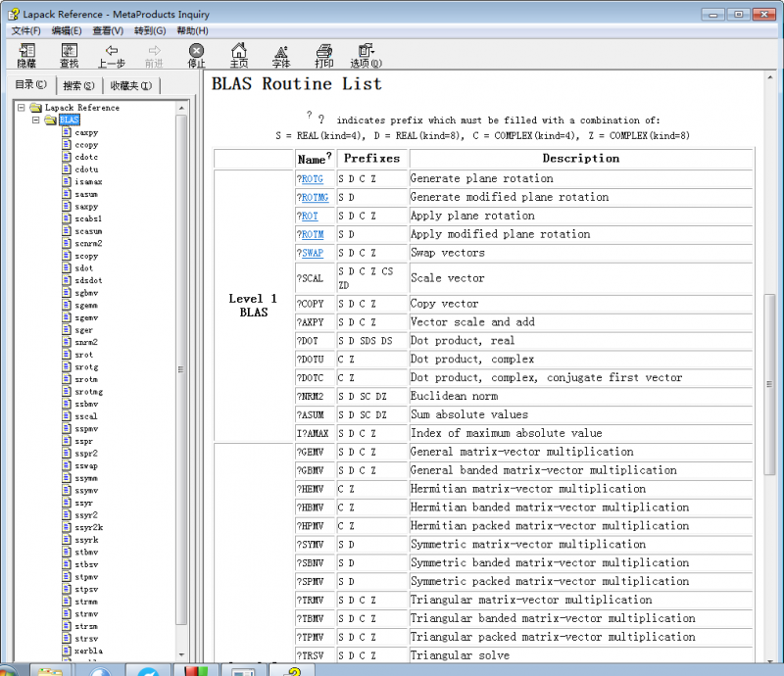Screen dimensions: 784x676
Task: Follow the SWAP routine link
Action: coord(312,253)
